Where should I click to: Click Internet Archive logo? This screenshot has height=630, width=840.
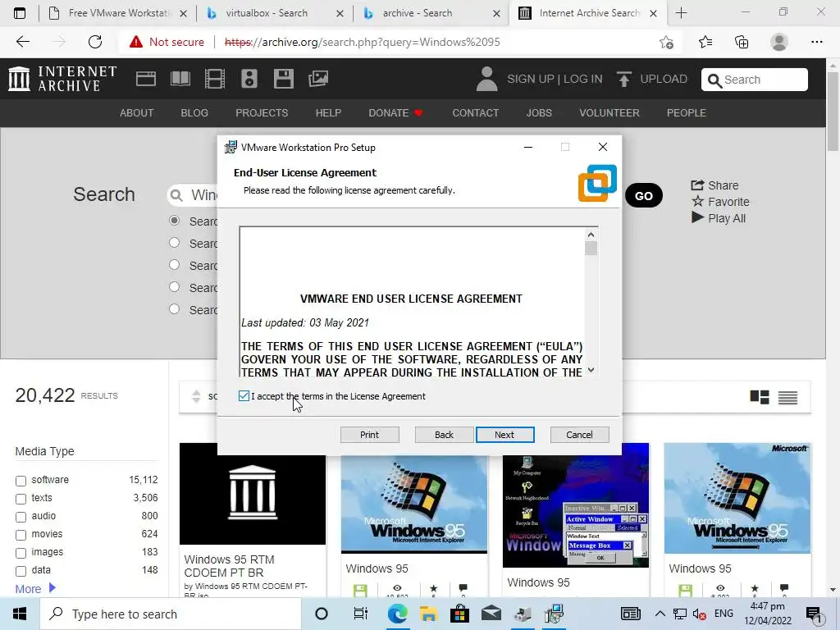pos(62,79)
